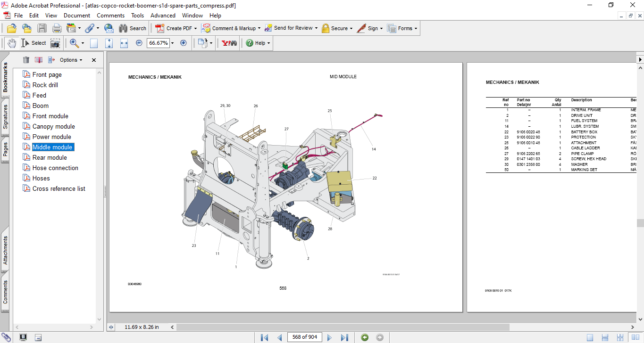Zoom in with the plus button
The width and height of the screenshot is (644, 343).
(184, 43)
